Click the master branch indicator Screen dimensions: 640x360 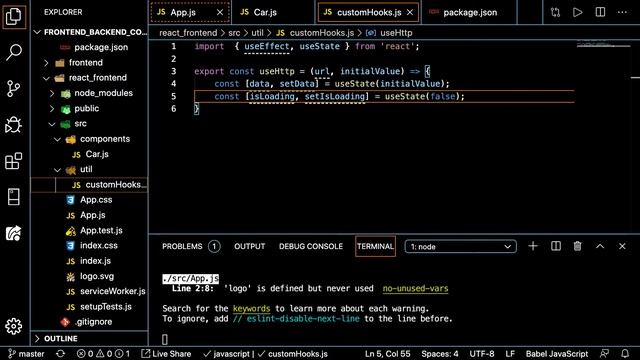[x=26, y=354]
